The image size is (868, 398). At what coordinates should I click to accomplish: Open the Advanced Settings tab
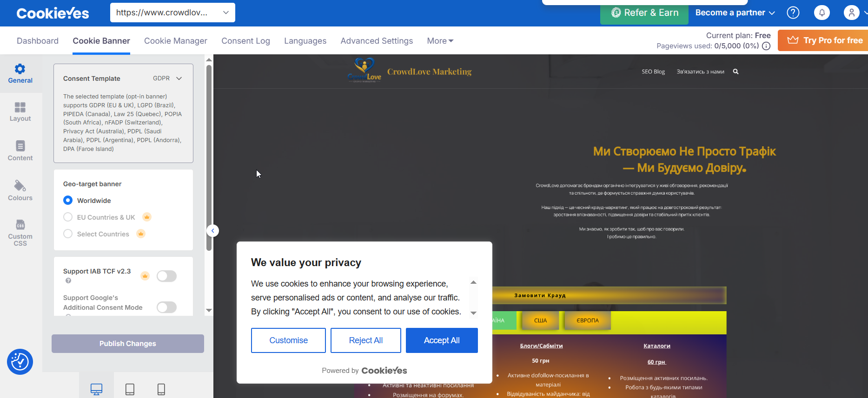point(377,41)
